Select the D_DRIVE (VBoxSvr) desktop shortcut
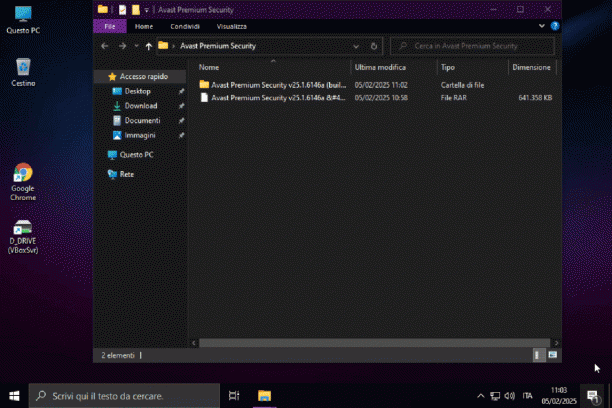The width and height of the screenshot is (612, 408). coord(23,237)
